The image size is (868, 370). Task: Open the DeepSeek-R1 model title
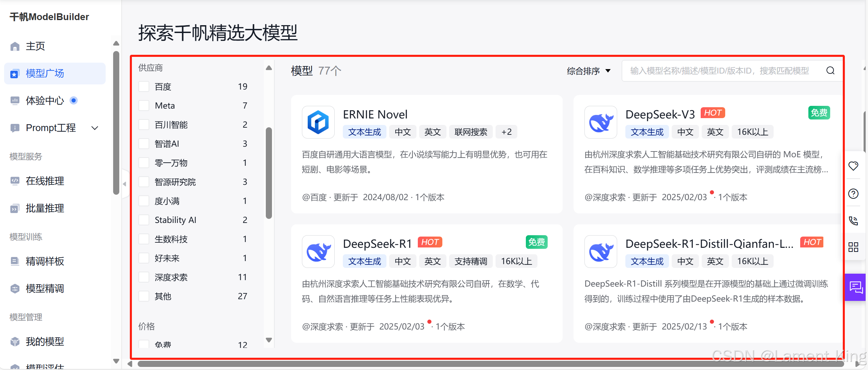click(377, 244)
